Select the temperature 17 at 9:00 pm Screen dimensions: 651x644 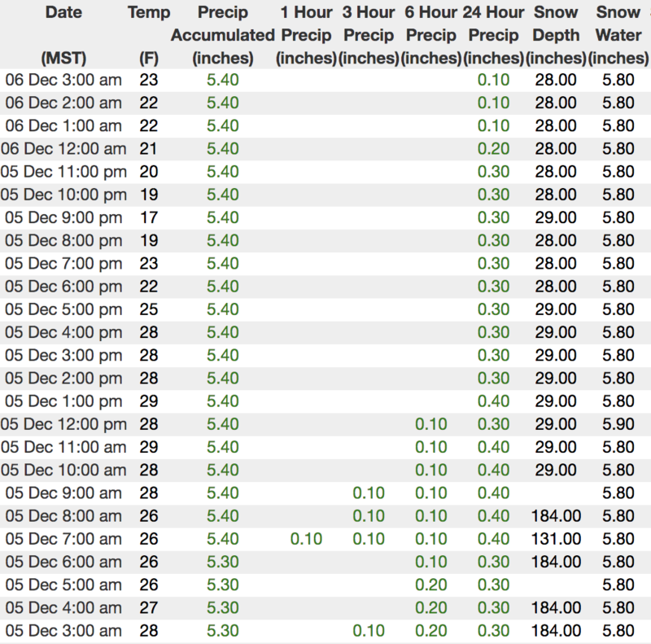coord(148,218)
